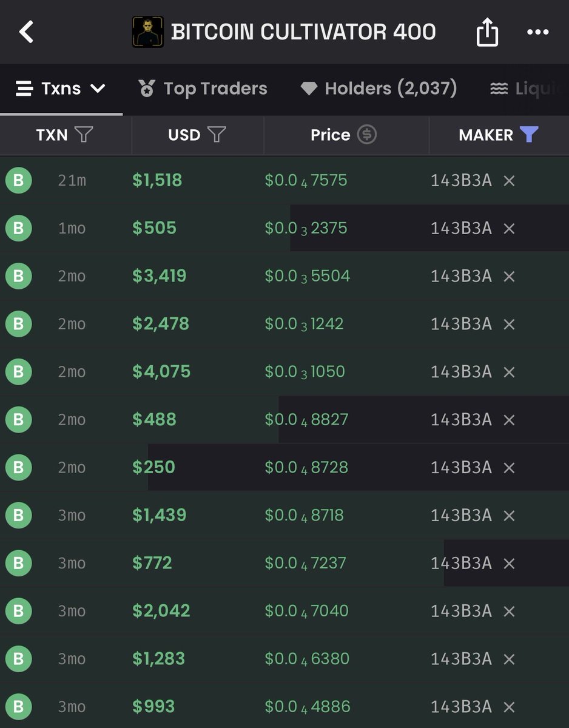Tap the MAKER column header label
This screenshot has height=728, width=569.
tap(486, 135)
